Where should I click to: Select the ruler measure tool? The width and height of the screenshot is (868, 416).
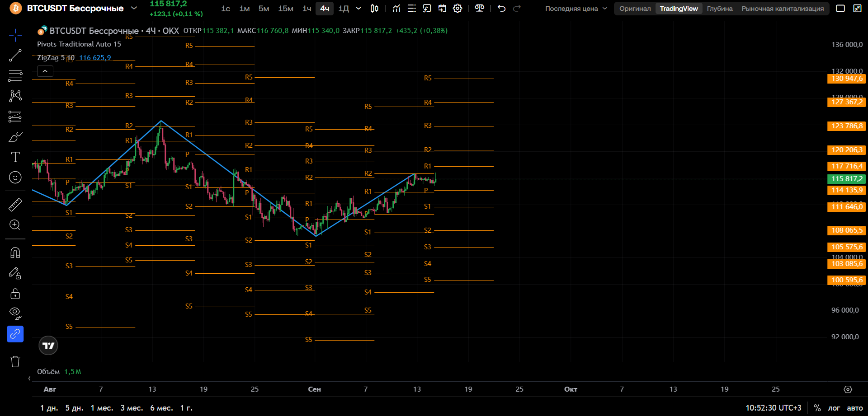point(15,205)
